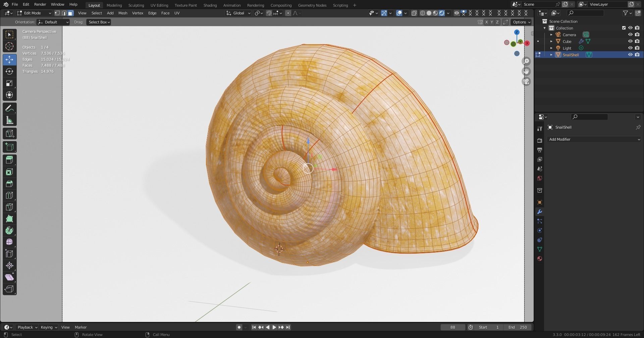Select the Loop Cut tool
The image size is (644, 338).
pyautogui.click(x=9, y=195)
